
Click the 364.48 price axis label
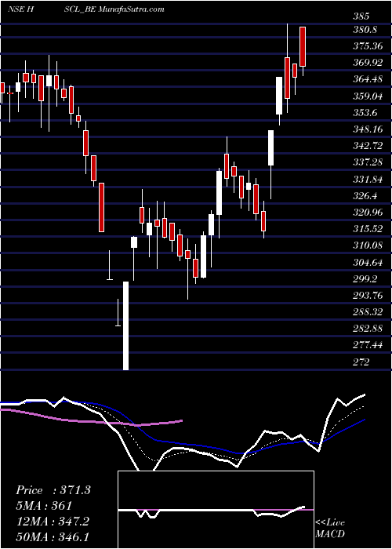[x=368, y=79]
